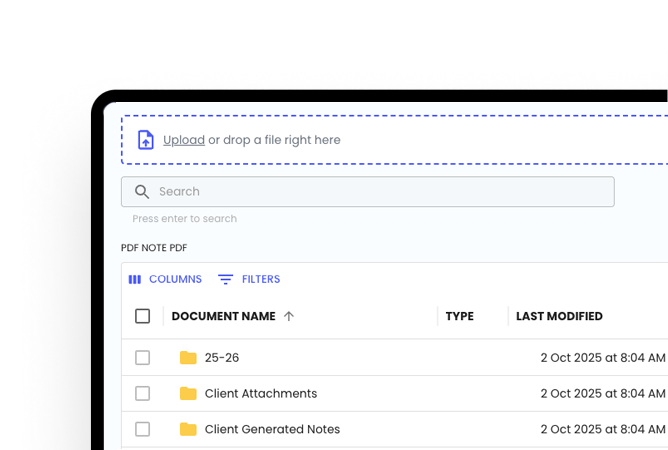This screenshot has height=450, width=668.
Task: Tick the checkbox for 25-26 folder
Action: [x=142, y=358]
